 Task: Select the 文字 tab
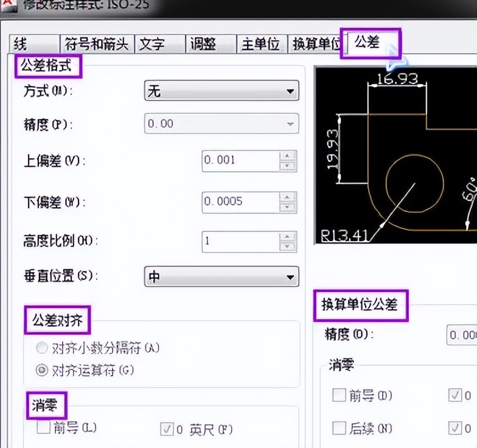pos(159,44)
